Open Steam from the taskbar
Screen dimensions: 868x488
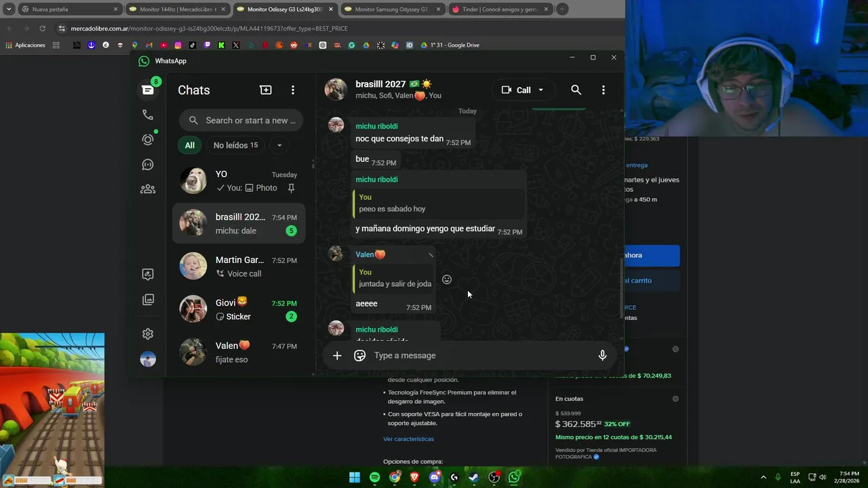coord(474,477)
